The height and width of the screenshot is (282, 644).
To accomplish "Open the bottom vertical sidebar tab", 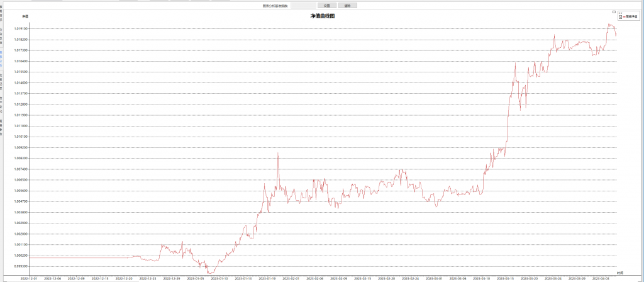I will [1, 125].
